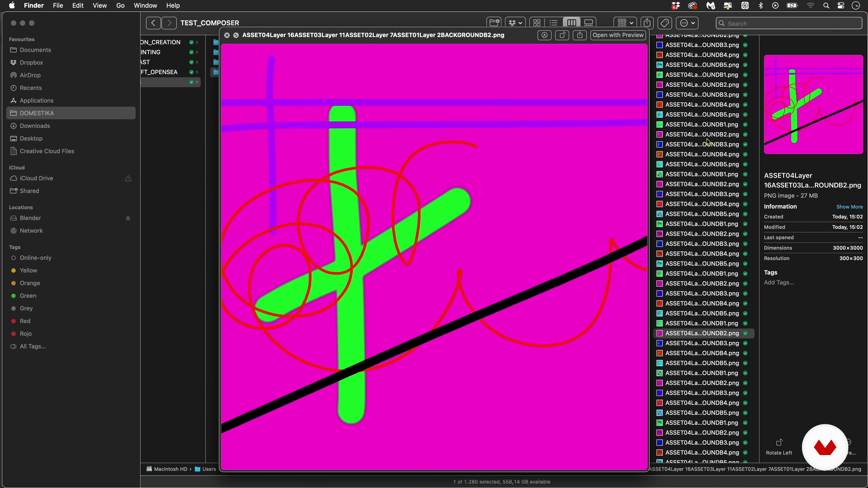The width and height of the screenshot is (868, 488).
Task: Expand the INTING folder chevron
Action: pyautogui.click(x=197, y=52)
